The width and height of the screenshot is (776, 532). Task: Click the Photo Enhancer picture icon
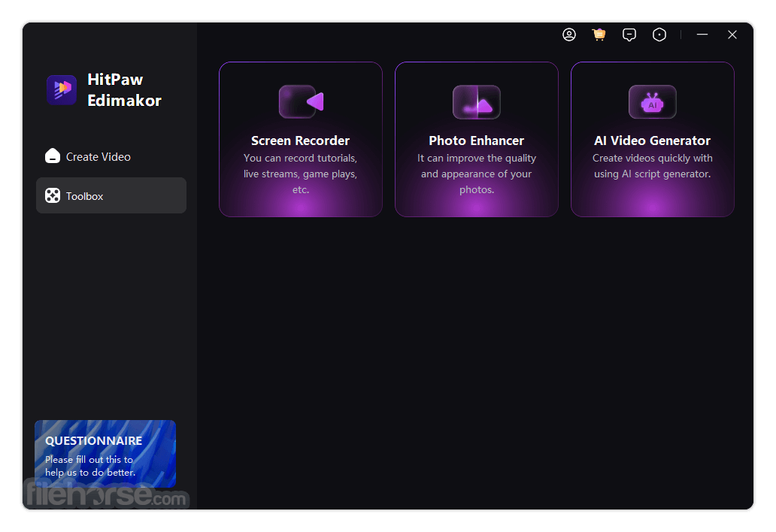[x=477, y=102]
